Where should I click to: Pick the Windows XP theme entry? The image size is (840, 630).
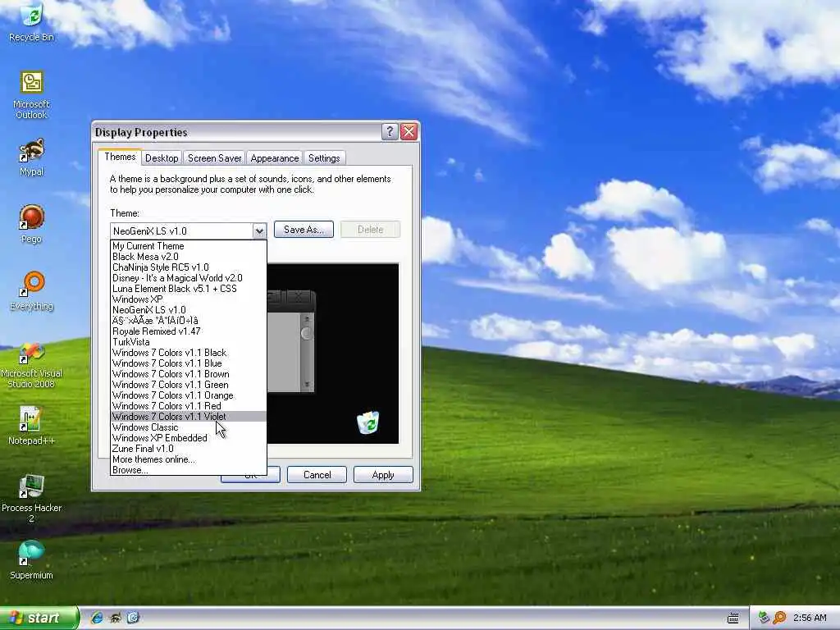coord(189,299)
